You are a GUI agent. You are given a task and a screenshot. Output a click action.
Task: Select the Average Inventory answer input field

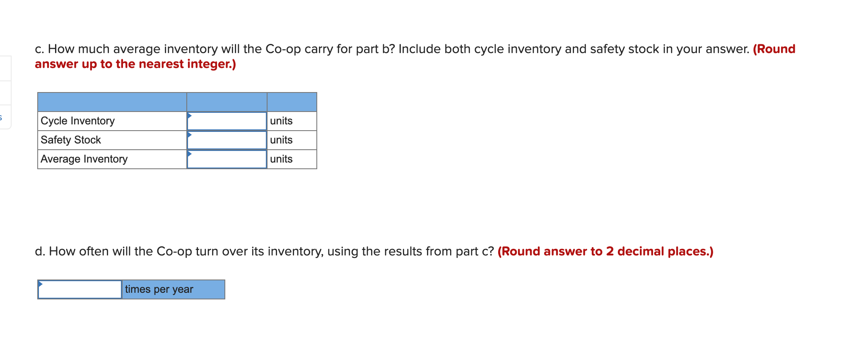coord(227,159)
